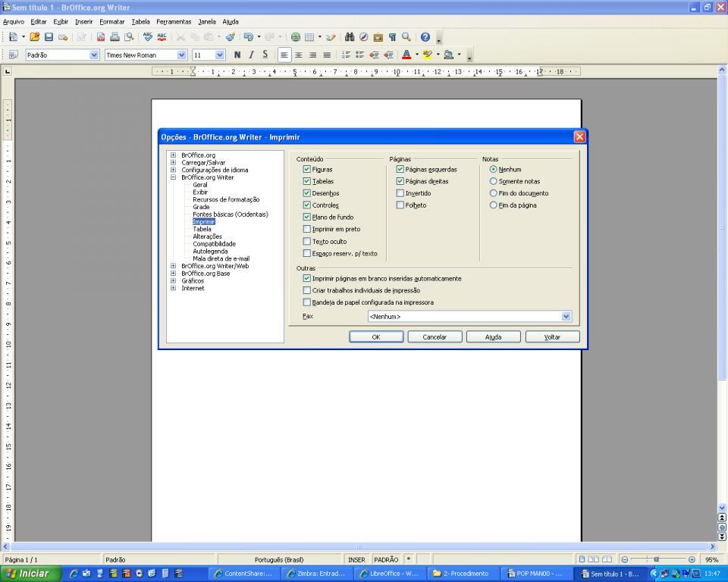Screen dimensions: 728x582
Task: Switch to Zimbra taskbar window
Action: [316, 574]
